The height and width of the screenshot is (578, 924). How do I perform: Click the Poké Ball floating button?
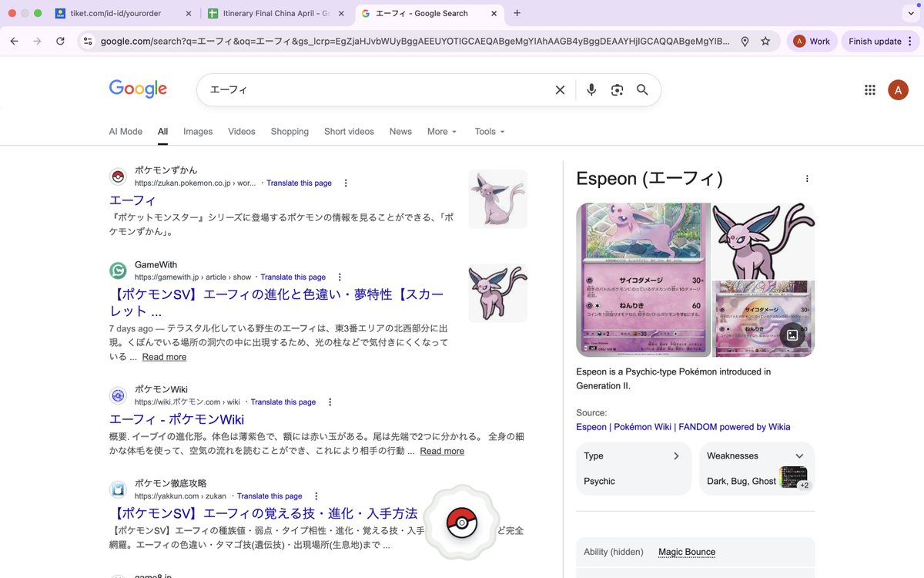[x=462, y=523]
